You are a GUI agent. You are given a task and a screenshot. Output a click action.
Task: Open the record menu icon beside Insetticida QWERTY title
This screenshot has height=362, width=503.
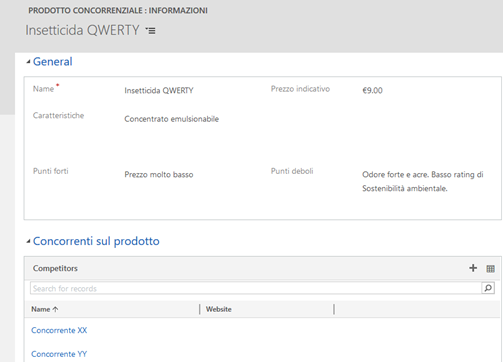[x=150, y=31]
